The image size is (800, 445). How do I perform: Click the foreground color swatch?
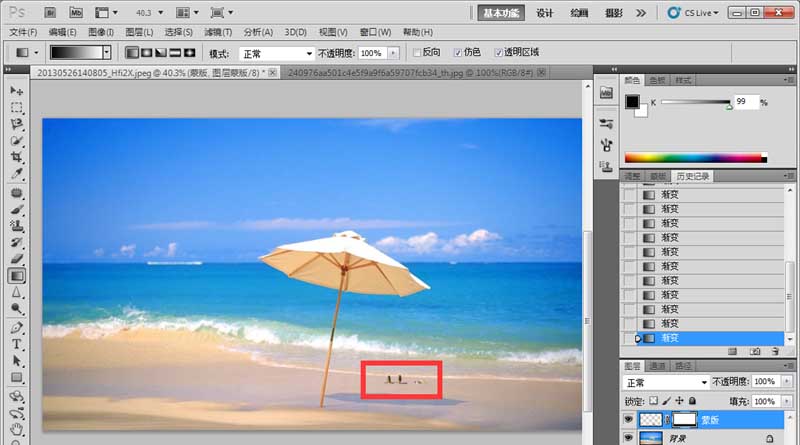[632, 102]
